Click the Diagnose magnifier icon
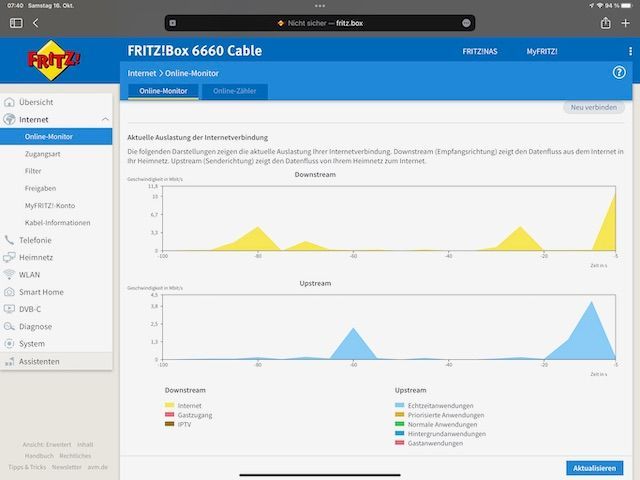Viewport: 640px width, 480px height. pyautogui.click(x=9, y=327)
